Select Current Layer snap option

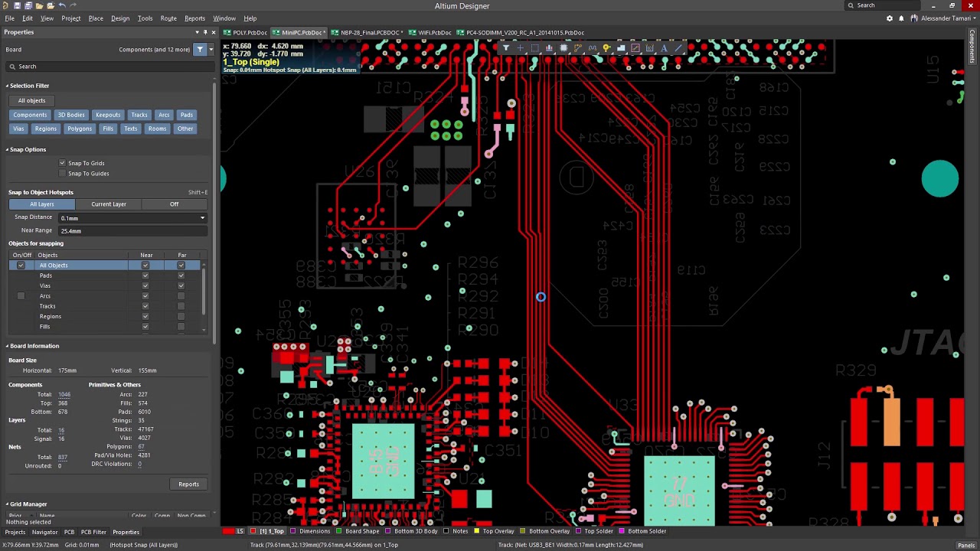tap(109, 204)
